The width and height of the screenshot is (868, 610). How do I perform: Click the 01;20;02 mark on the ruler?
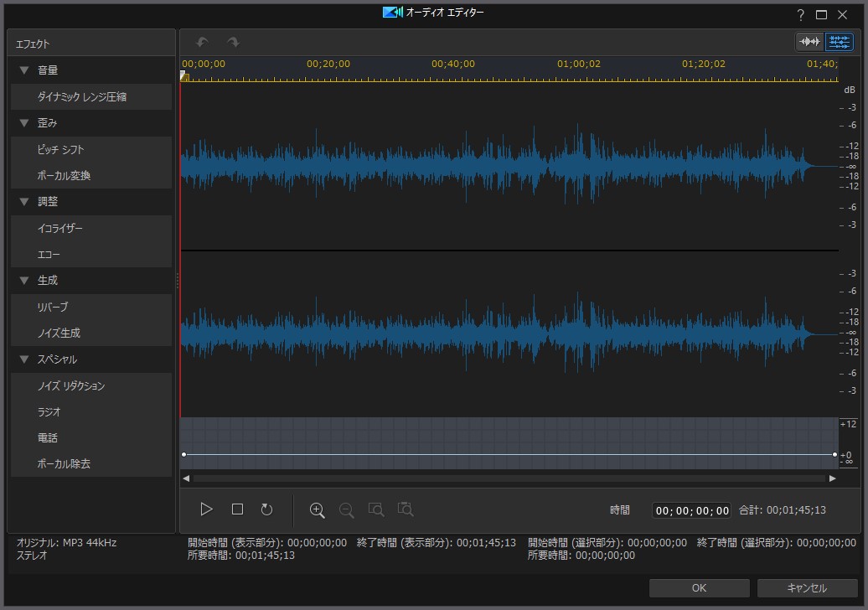[x=704, y=65]
